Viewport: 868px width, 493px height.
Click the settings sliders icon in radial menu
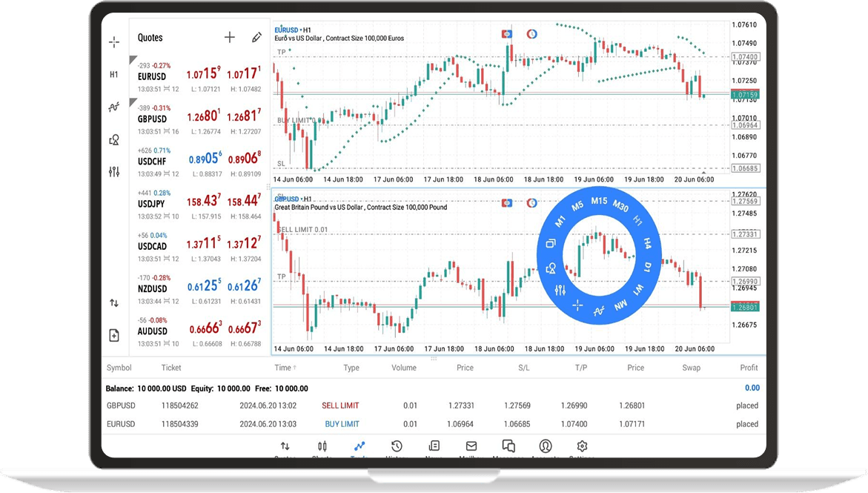click(x=560, y=290)
